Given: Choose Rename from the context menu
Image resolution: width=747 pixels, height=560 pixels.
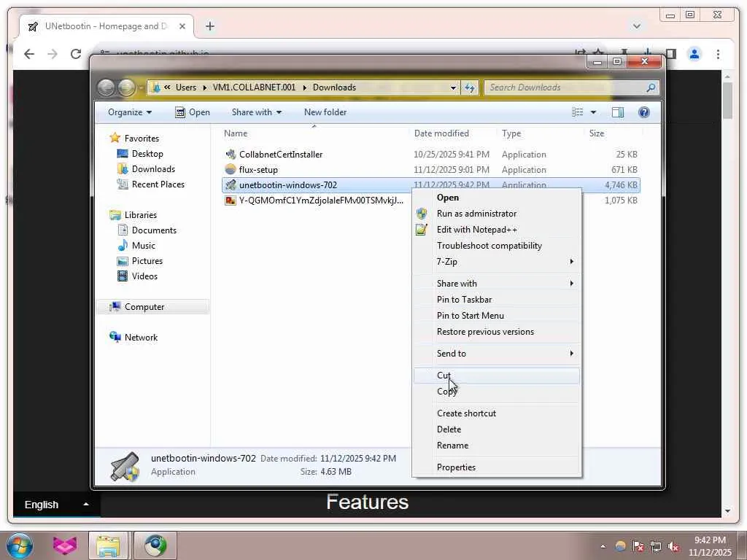Looking at the screenshot, I should (498, 446).
